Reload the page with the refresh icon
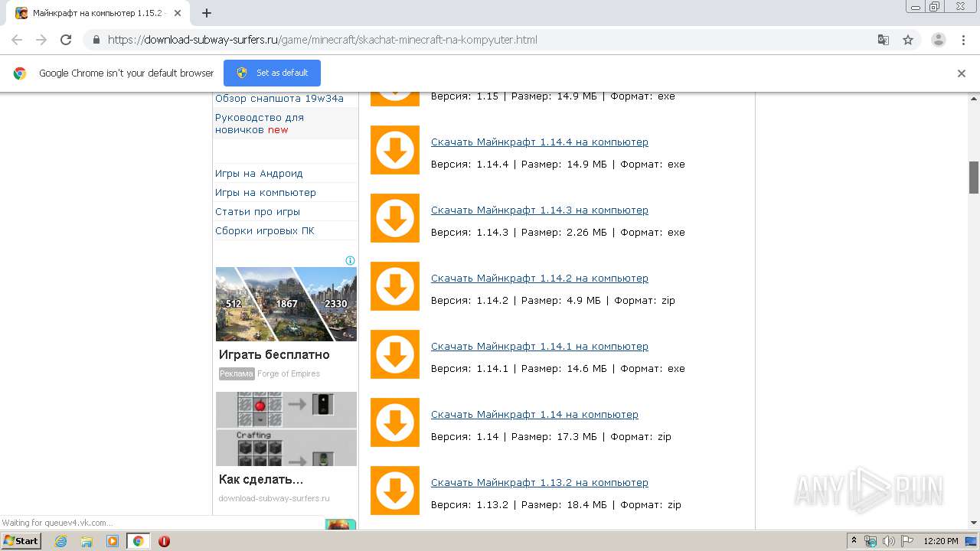 point(66,40)
